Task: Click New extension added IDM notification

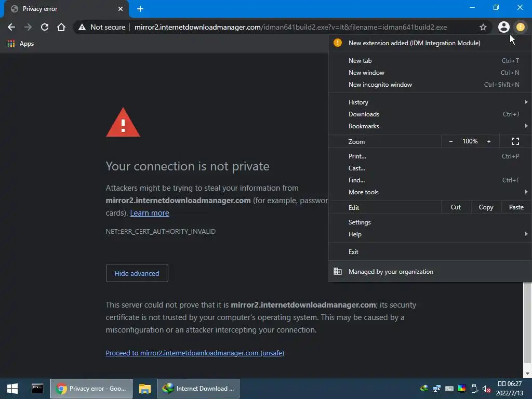Action: point(430,43)
